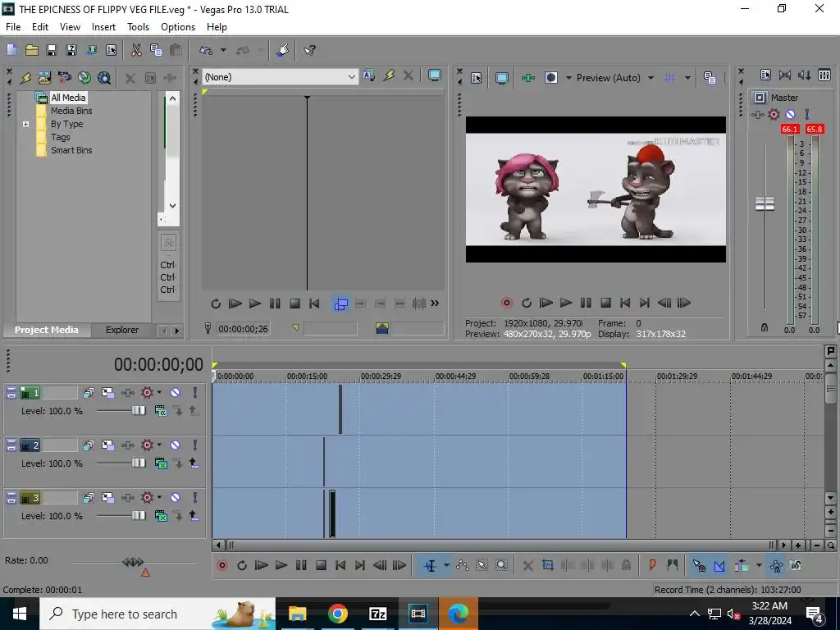Click Record in the timeline transport bar
The image size is (840, 630).
222,565
